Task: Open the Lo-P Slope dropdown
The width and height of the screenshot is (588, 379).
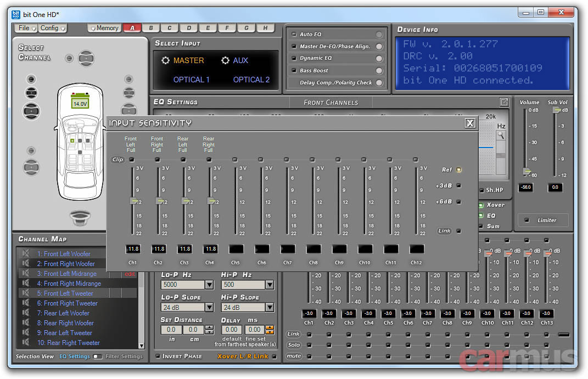Action: pyautogui.click(x=209, y=308)
